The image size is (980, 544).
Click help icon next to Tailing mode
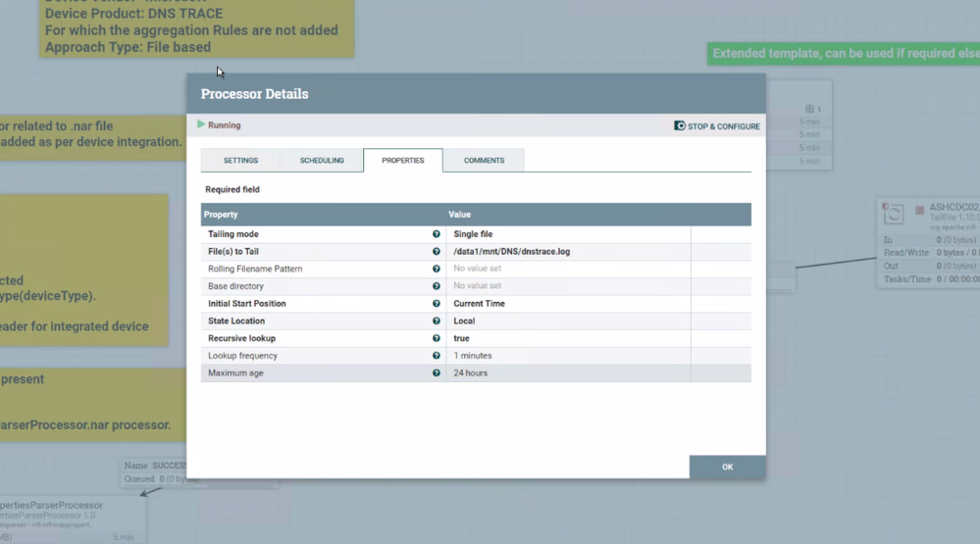click(x=437, y=234)
